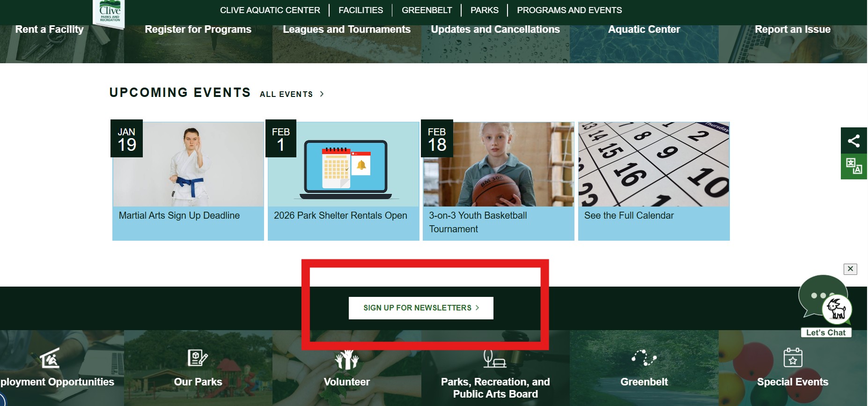Open 3-on-3 Youth Basketball Tournament event
868x406 pixels.
tap(478, 222)
